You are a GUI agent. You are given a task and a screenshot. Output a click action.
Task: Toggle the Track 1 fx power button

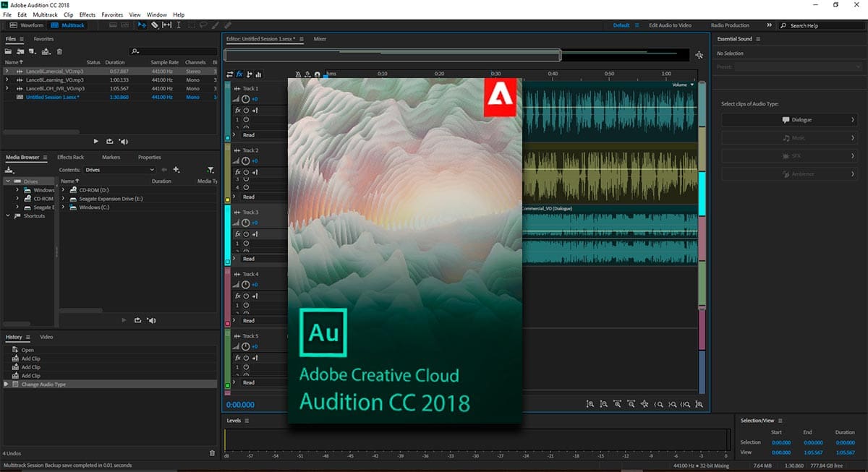pyautogui.click(x=246, y=110)
